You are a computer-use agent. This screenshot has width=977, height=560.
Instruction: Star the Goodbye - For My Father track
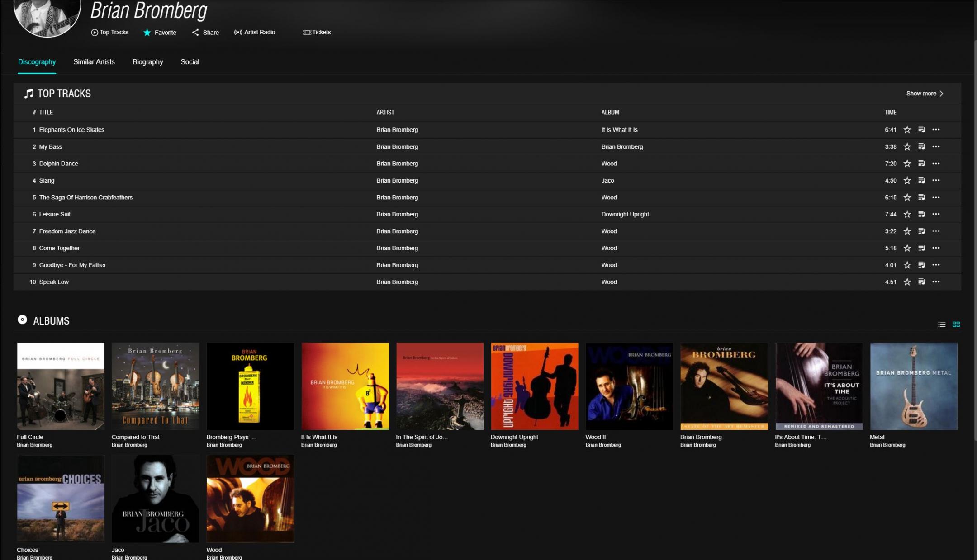(907, 265)
